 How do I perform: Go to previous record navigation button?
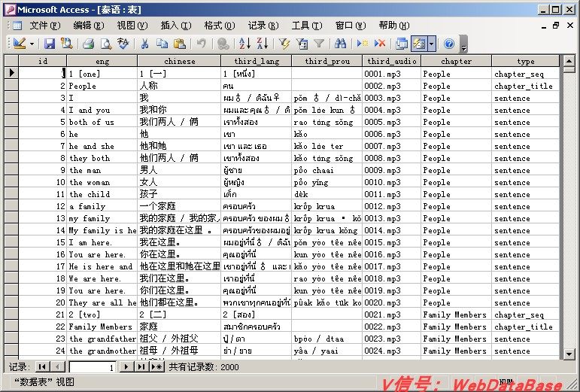point(57,367)
